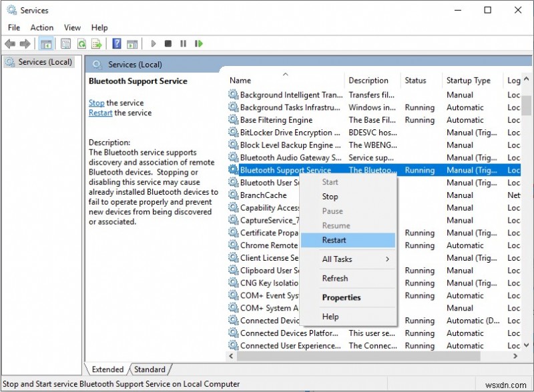Click the Help question mark toolbar icon

click(116, 43)
